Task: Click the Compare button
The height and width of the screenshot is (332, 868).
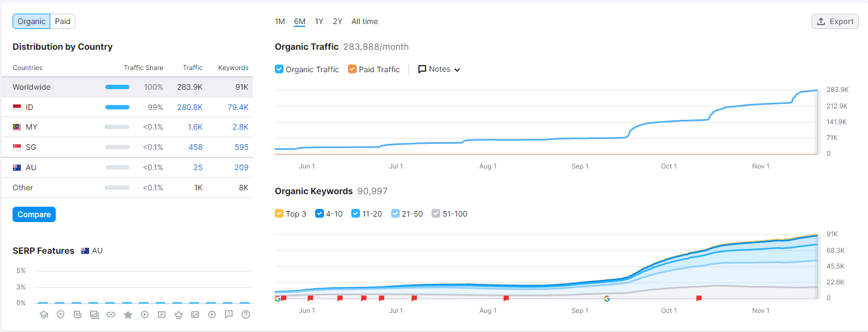Action: (34, 214)
